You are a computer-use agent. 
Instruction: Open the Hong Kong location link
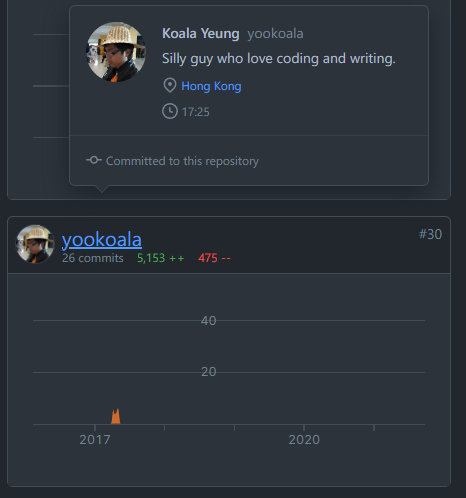[211, 86]
